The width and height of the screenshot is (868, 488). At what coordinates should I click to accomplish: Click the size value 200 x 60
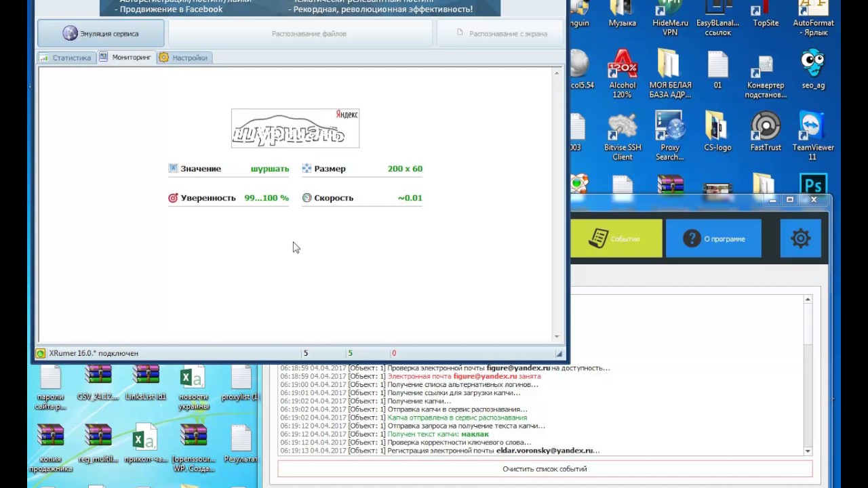[405, 169]
